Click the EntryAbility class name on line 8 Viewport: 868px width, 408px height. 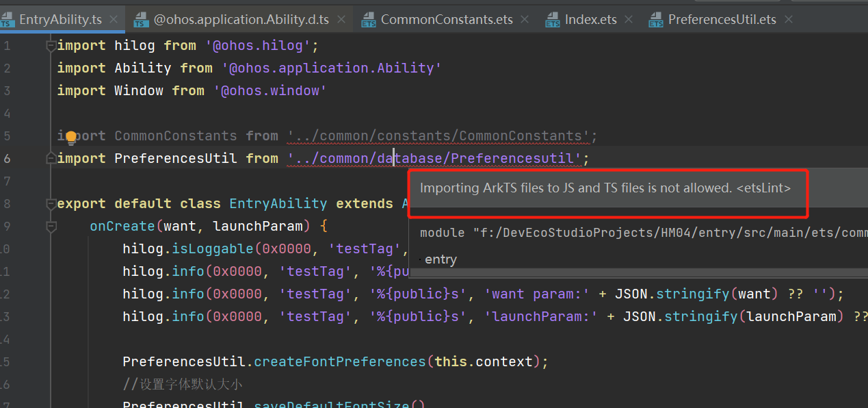click(278, 204)
